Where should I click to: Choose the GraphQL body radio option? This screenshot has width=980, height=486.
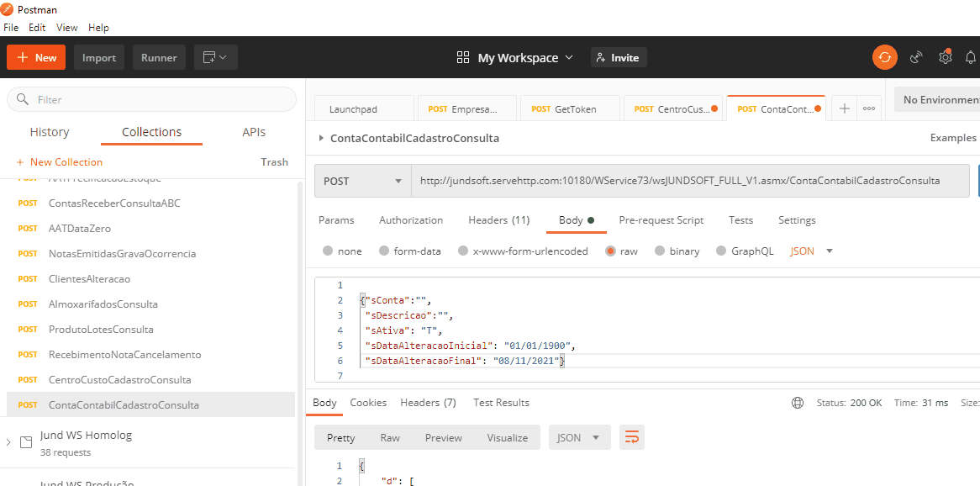[721, 251]
